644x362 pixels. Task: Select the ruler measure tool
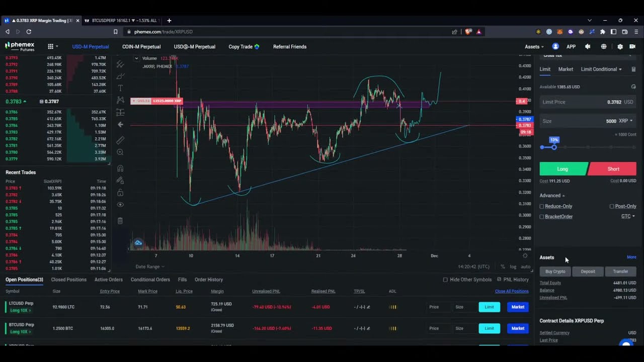tap(120, 140)
